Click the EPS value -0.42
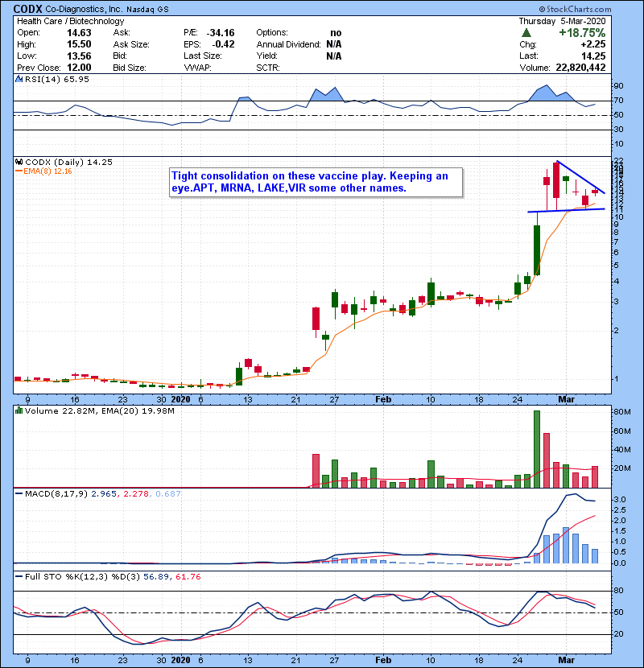Image resolution: width=644 pixels, height=668 pixels. point(223,44)
